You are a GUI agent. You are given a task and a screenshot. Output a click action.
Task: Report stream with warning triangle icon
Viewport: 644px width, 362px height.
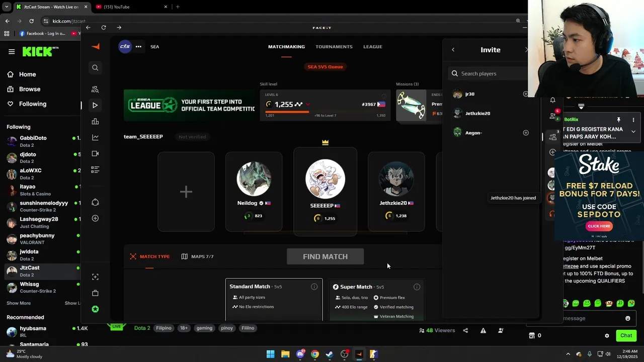[x=483, y=330]
